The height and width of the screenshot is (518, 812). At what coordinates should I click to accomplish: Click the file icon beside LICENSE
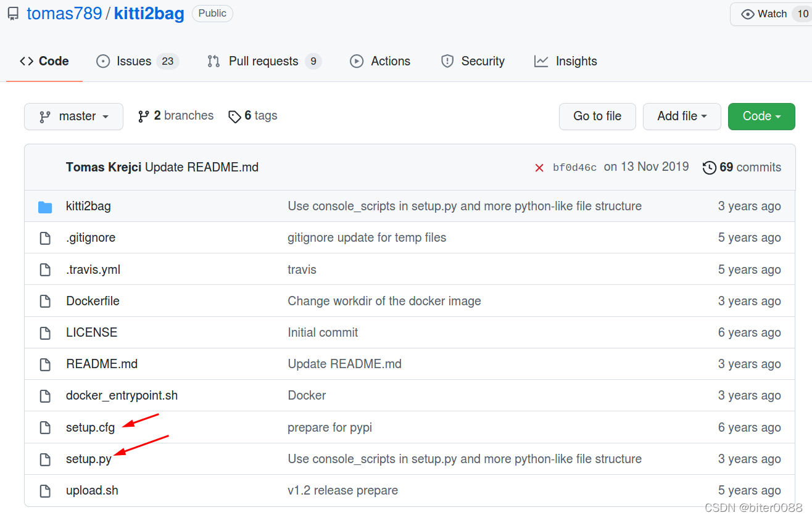pos(45,333)
